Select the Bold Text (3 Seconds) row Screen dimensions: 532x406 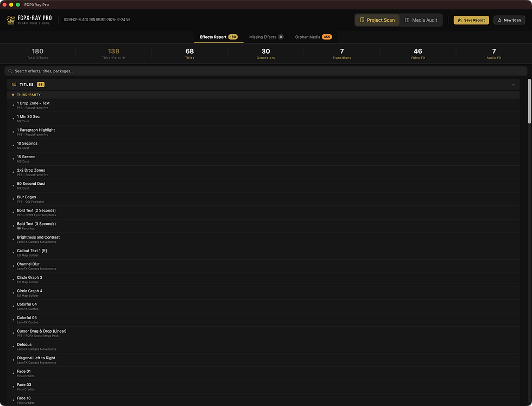coord(263,226)
